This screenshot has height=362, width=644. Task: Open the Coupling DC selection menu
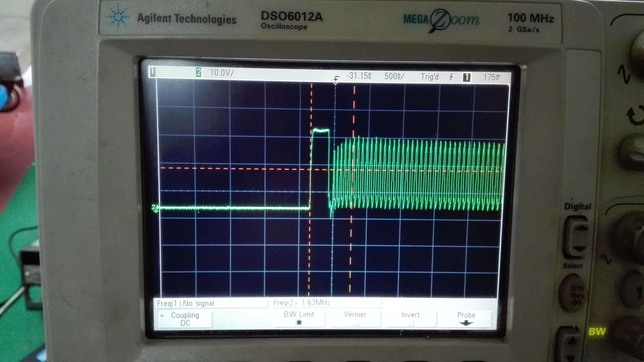click(x=185, y=319)
